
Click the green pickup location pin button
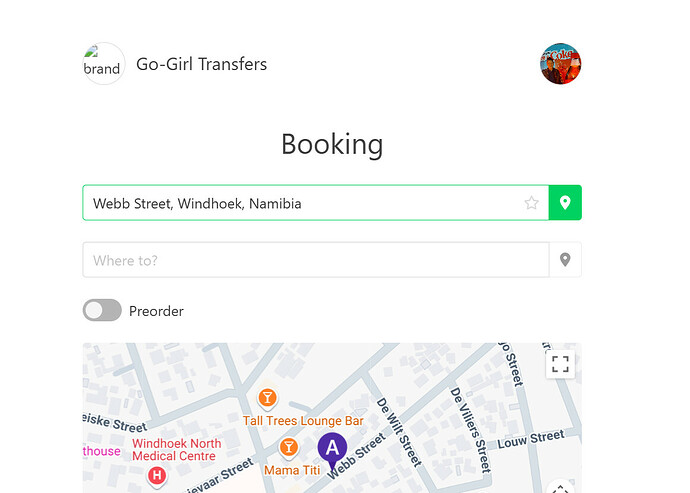coord(565,202)
